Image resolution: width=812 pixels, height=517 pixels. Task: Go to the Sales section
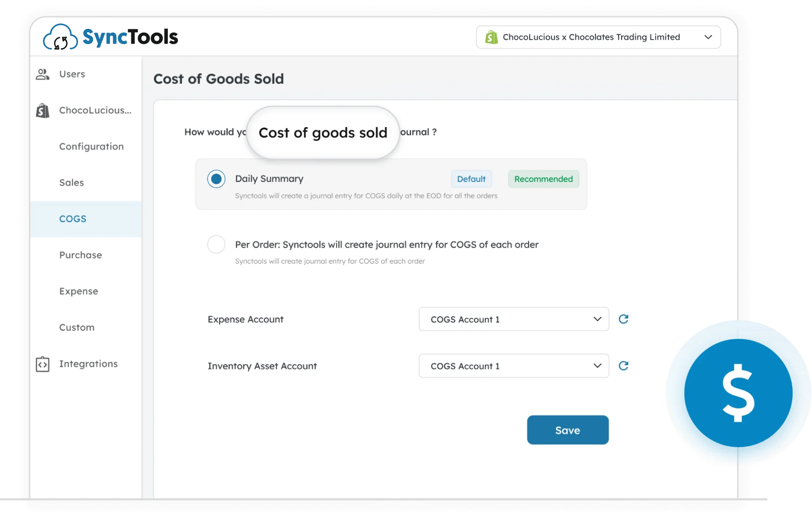71,183
